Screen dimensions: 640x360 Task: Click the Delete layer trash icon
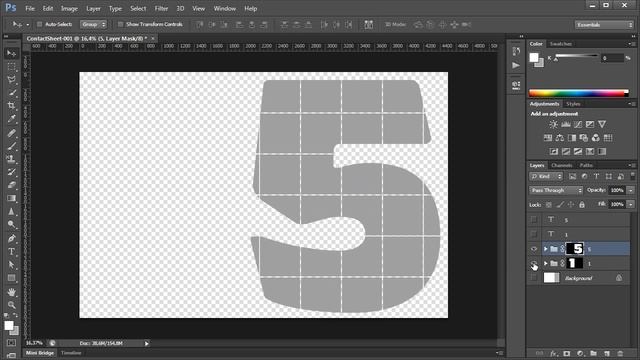click(620, 353)
